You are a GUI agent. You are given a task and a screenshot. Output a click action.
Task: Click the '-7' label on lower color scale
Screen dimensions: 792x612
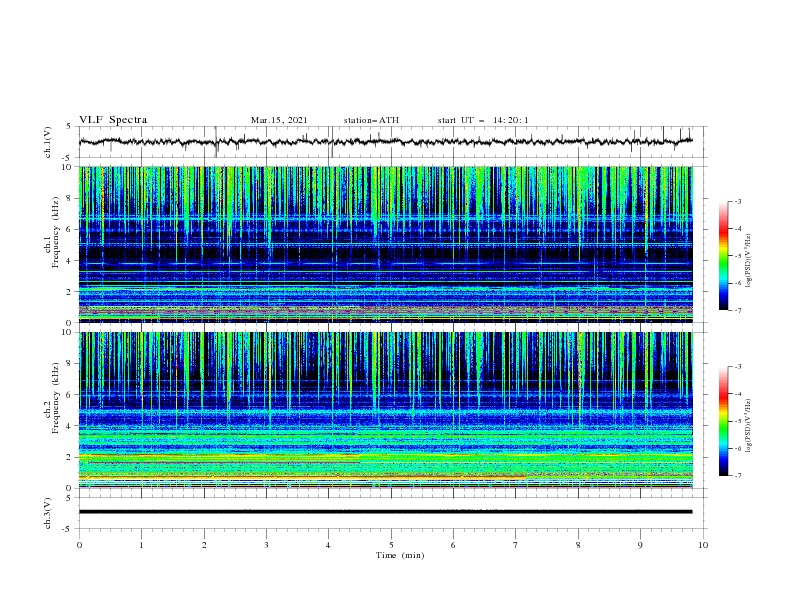tap(737, 476)
